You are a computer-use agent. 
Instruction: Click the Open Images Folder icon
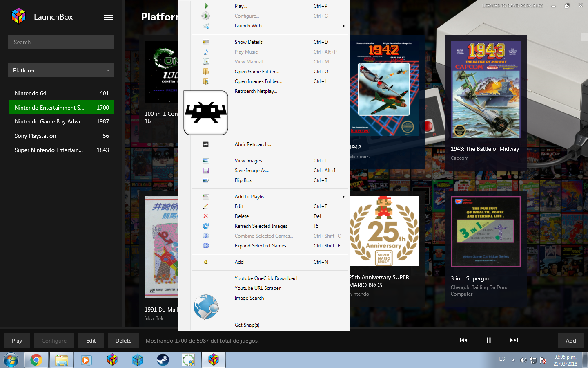click(206, 81)
